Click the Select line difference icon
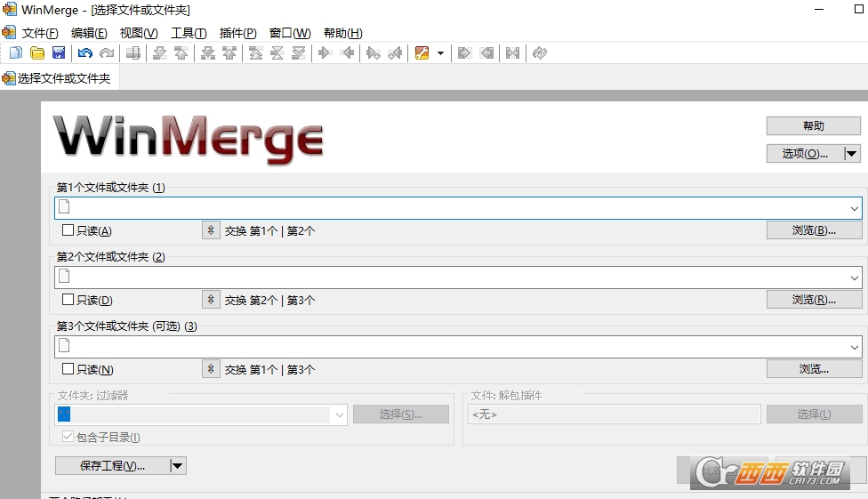 [x=133, y=53]
